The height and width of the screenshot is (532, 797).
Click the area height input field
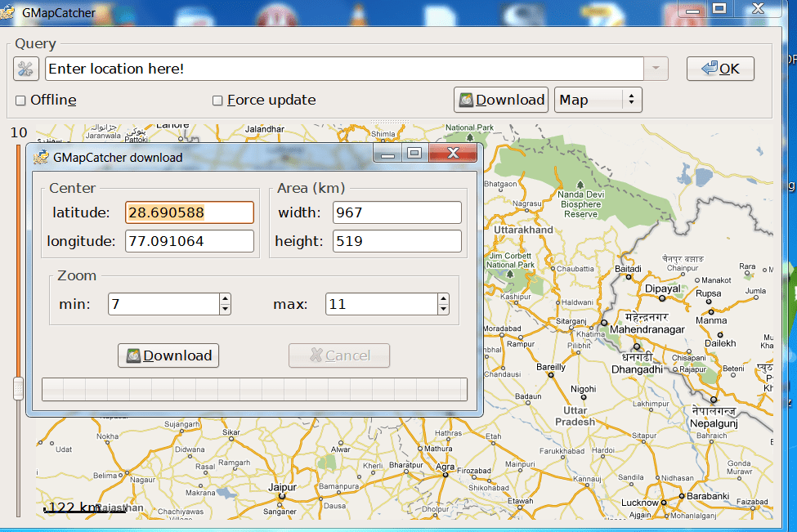tap(397, 241)
